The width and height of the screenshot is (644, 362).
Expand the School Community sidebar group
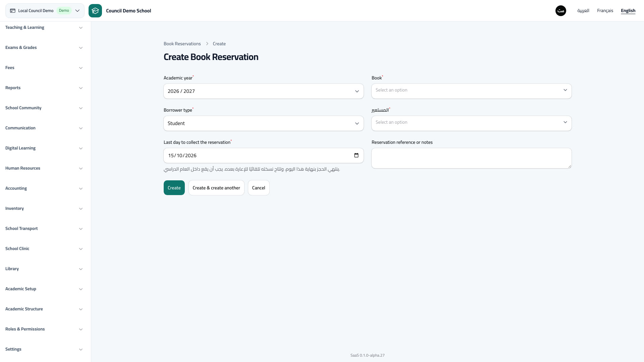[44, 108]
